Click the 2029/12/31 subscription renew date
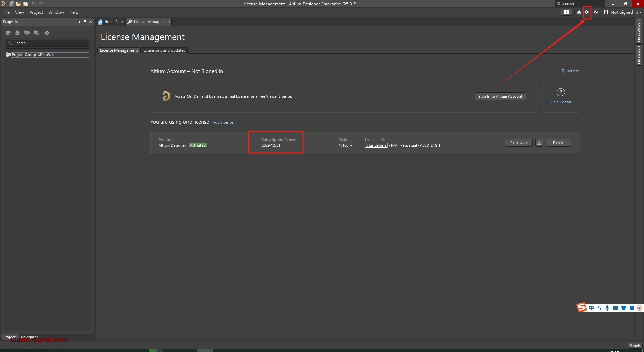Screen dimensions: 644x352 [x=271, y=145]
